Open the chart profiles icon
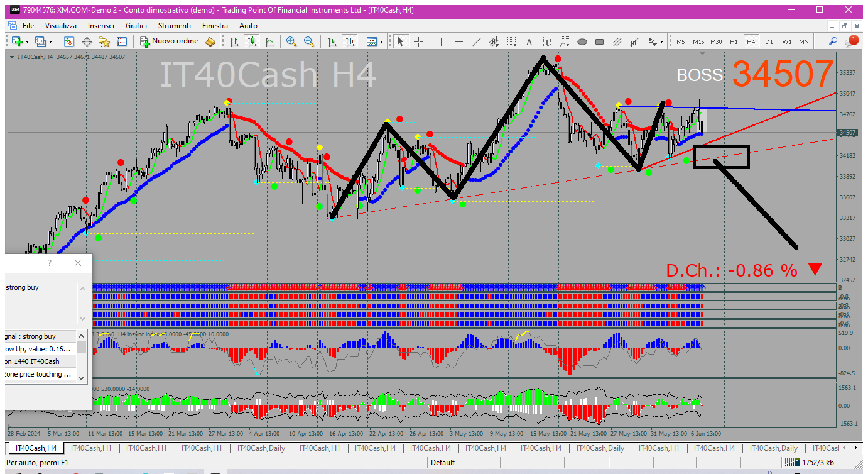The height and width of the screenshot is (474, 868). pos(41,41)
